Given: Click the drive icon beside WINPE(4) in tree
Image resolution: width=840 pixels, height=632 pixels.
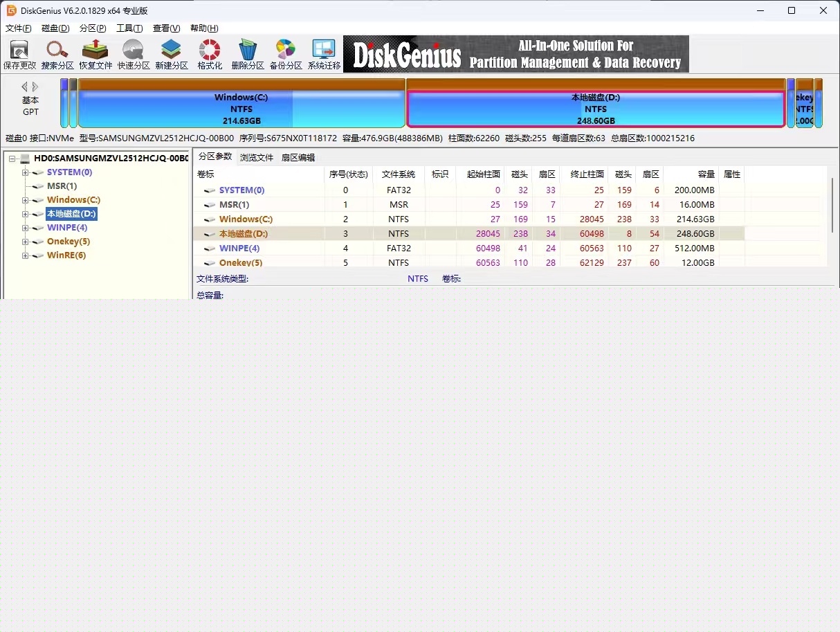Looking at the screenshot, I should [38, 228].
